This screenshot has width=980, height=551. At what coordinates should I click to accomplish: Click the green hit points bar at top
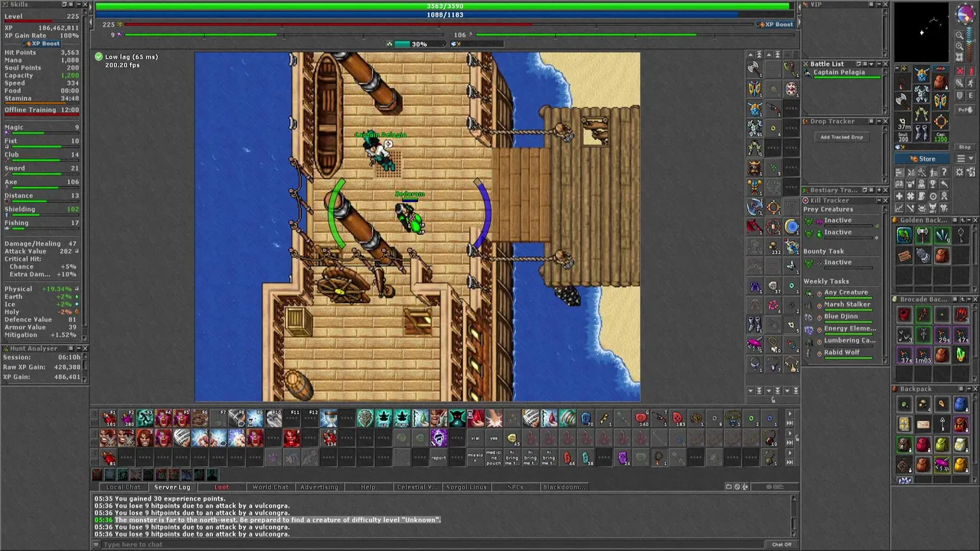point(444,5)
